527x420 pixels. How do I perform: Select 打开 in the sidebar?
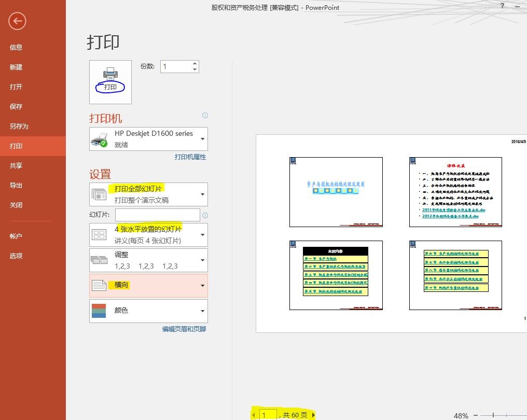coord(33,87)
